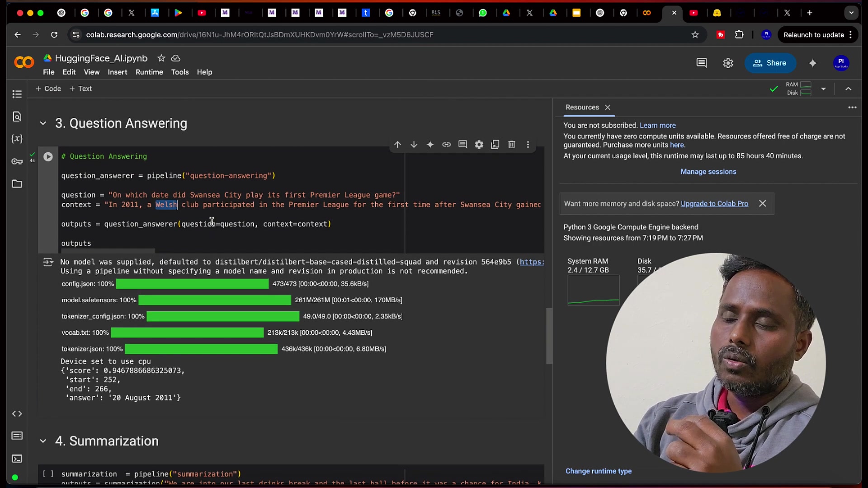Click Change runtime type link
This screenshot has height=488, width=868.
[599, 471]
